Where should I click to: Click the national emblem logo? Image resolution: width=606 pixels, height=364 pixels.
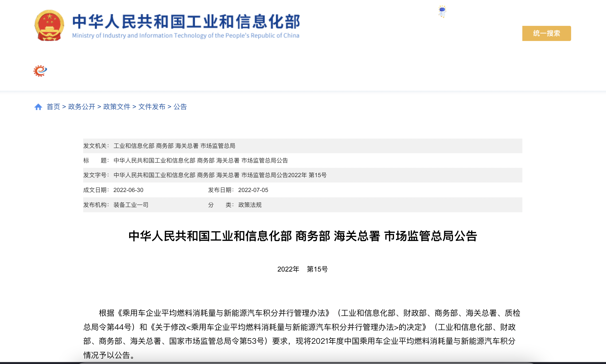click(x=49, y=25)
